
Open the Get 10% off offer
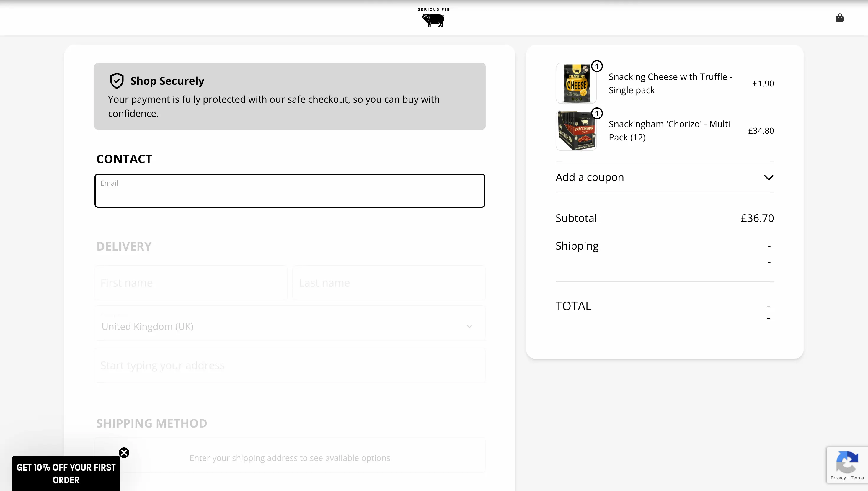[x=66, y=474]
